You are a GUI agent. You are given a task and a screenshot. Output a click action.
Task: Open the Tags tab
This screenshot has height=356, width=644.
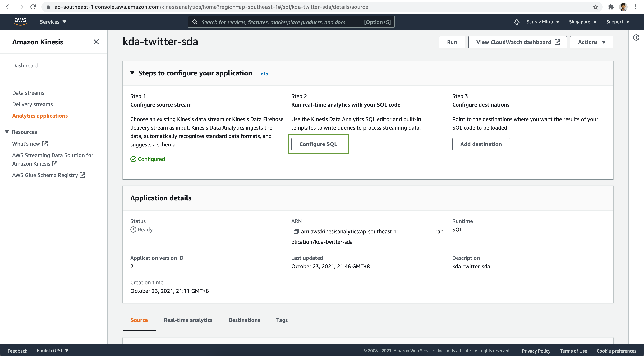(282, 320)
